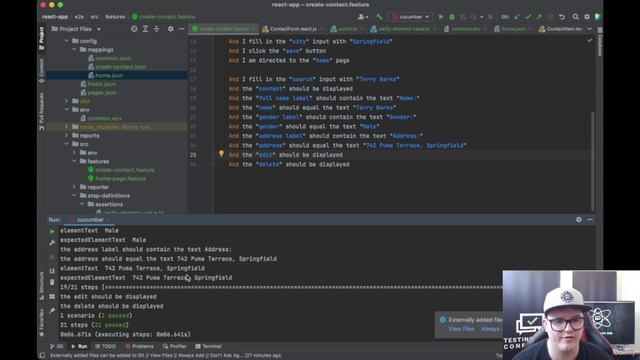640x360 pixels.
Task: Commit changes with the green checkmark icon
Action: click(x=528, y=17)
